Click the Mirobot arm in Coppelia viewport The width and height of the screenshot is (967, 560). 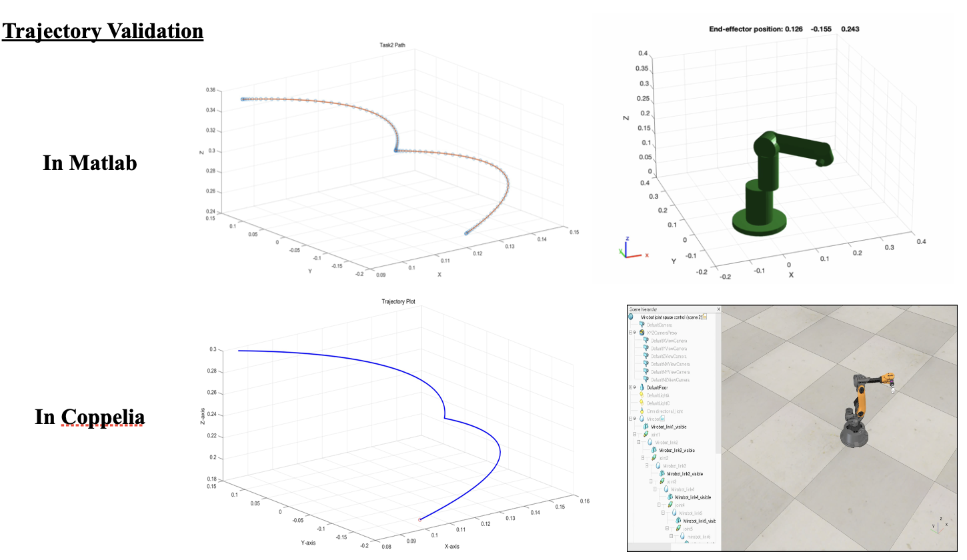860,407
